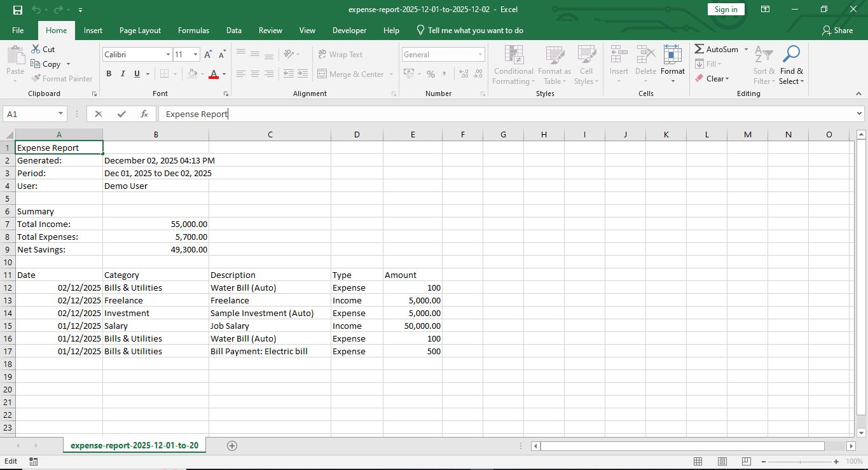Click the Insert Function fx icon
The image size is (868, 470).
click(x=144, y=114)
